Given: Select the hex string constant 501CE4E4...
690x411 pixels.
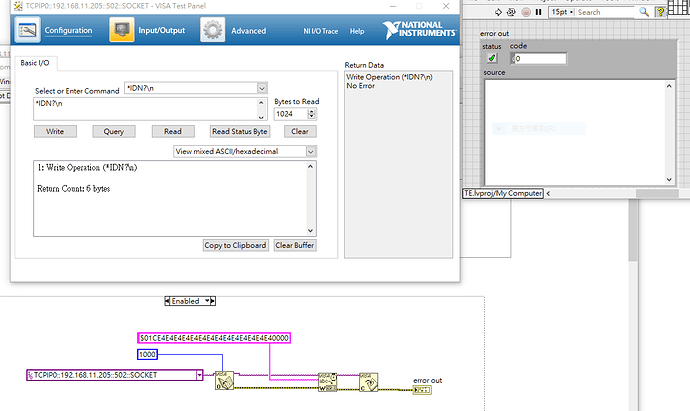Looking at the screenshot, I should tap(214, 338).
